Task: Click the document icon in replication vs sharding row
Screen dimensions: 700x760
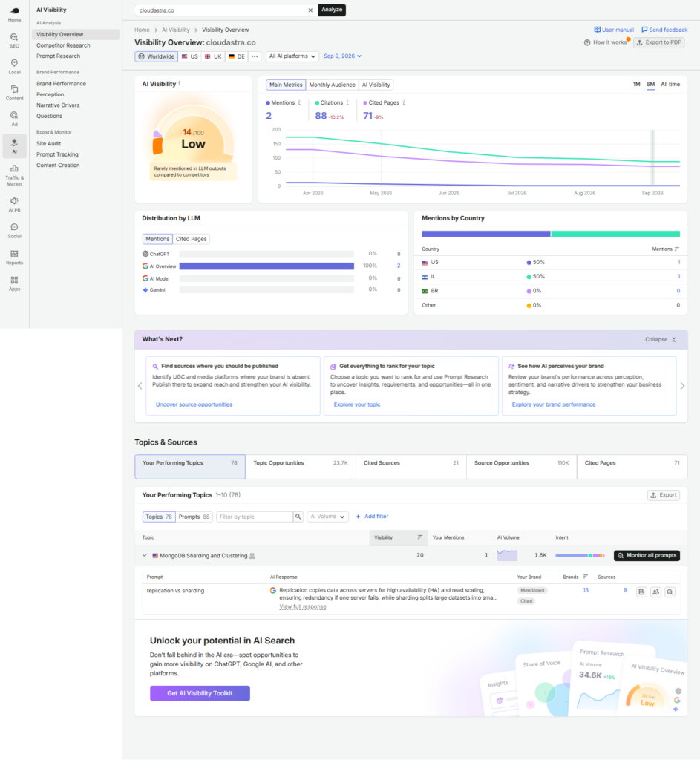Action: (641, 592)
